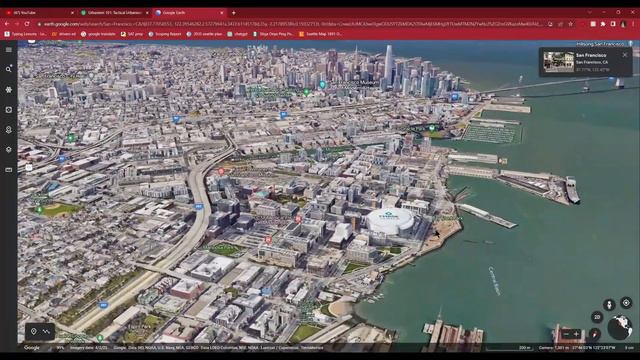Draw line or shape tool icon
The image size is (640, 360).
pyautogui.click(x=47, y=331)
